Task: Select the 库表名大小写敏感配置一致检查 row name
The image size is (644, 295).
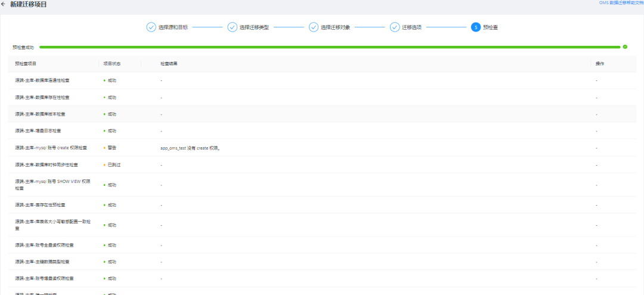Action: pyautogui.click(x=52, y=225)
